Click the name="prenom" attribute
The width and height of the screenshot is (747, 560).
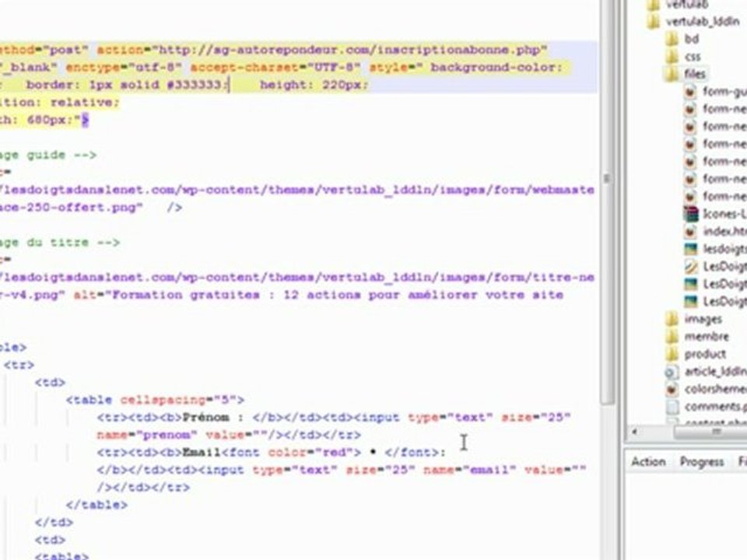147,436
